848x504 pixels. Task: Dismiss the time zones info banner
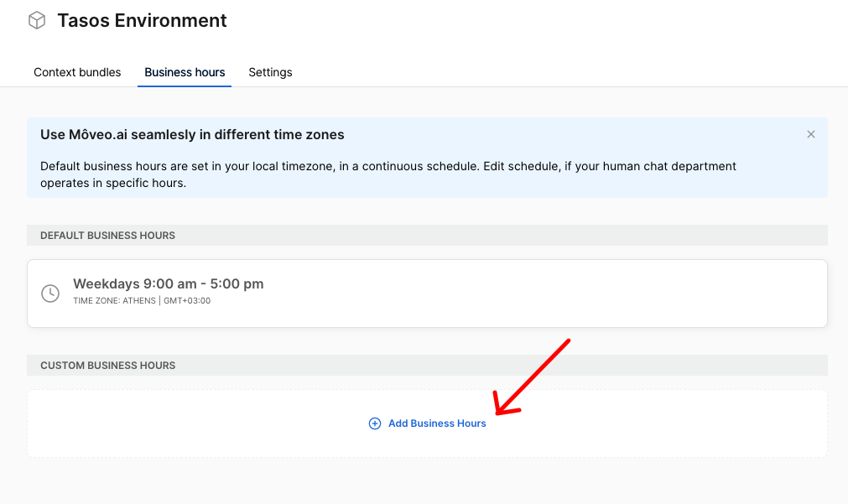(810, 134)
